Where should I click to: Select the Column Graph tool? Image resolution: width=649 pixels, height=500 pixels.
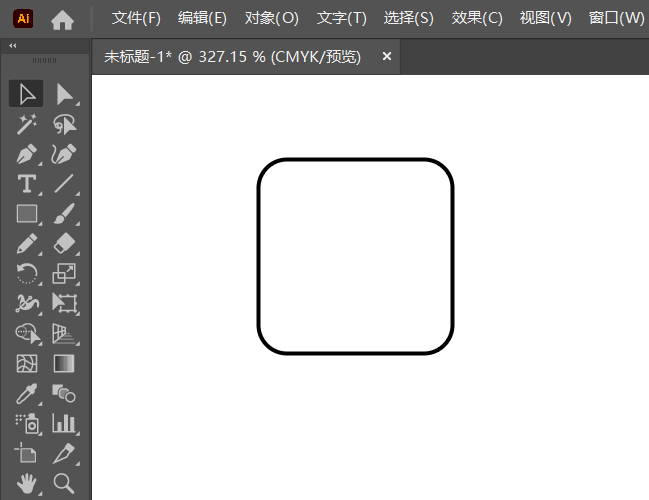[64, 423]
